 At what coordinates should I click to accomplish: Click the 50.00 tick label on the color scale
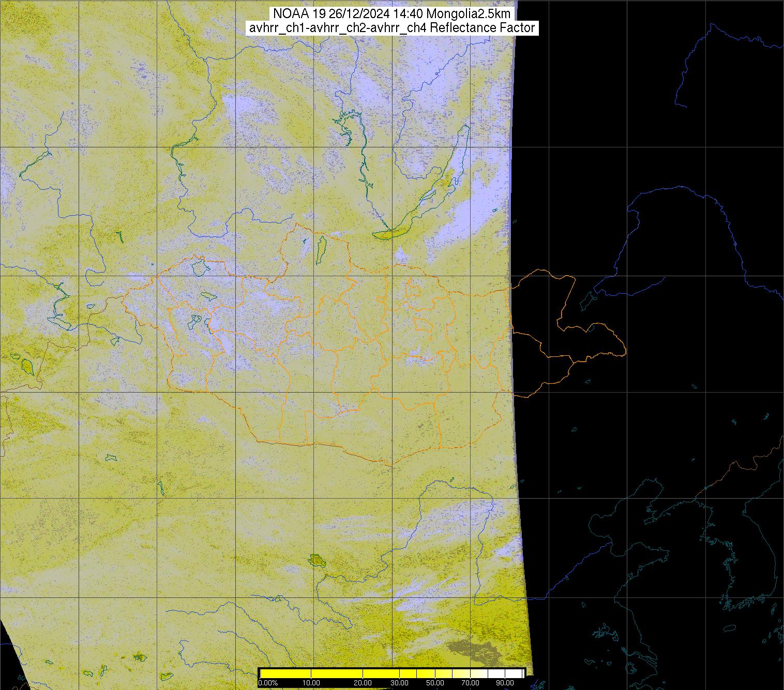tap(435, 683)
